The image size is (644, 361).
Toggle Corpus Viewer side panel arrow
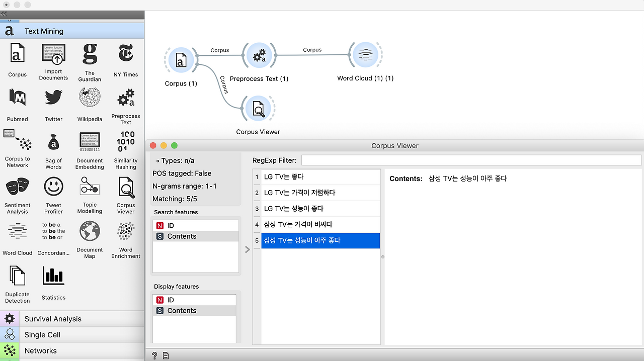tap(247, 249)
